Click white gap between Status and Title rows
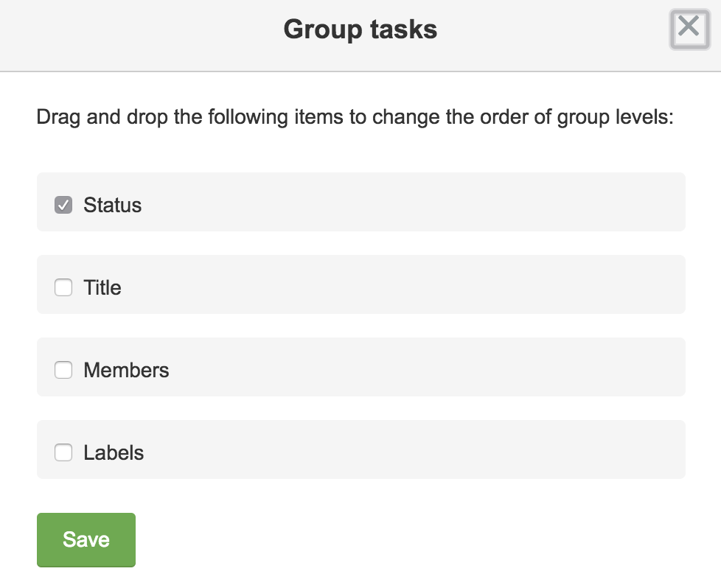The width and height of the screenshot is (721, 588). coord(360,243)
